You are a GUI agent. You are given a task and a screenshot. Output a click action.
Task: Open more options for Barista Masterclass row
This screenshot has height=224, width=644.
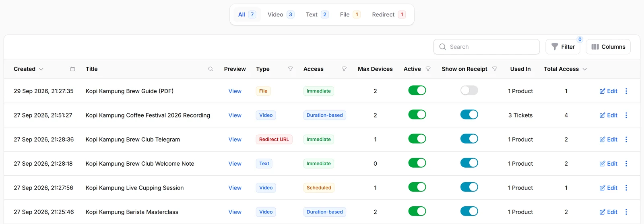[626, 212]
